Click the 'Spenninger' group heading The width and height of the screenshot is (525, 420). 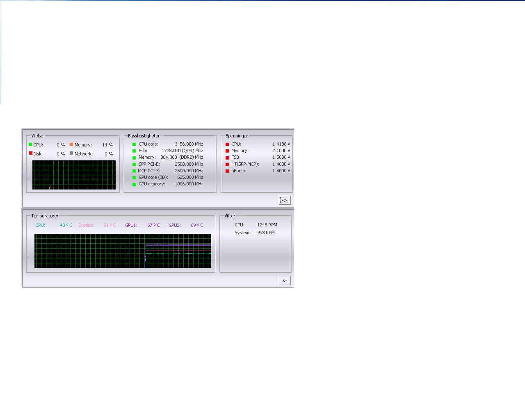(237, 136)
